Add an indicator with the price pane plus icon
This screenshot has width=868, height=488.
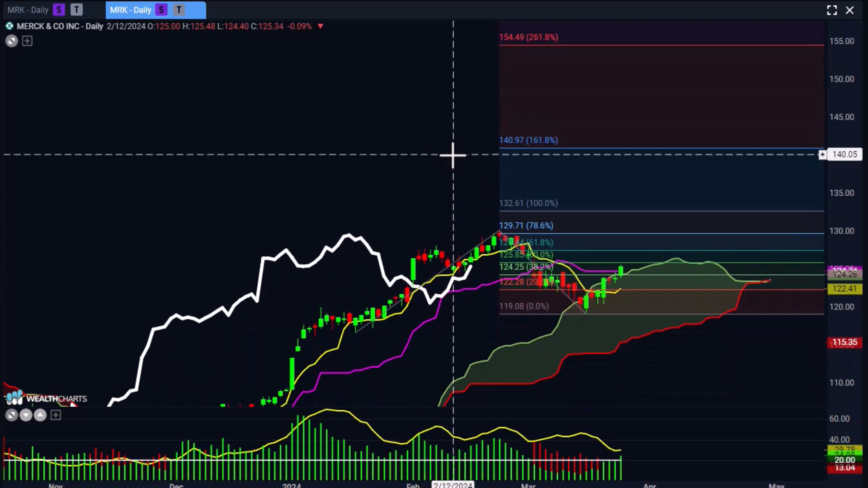pyautogui.click(x=27, y=41)
